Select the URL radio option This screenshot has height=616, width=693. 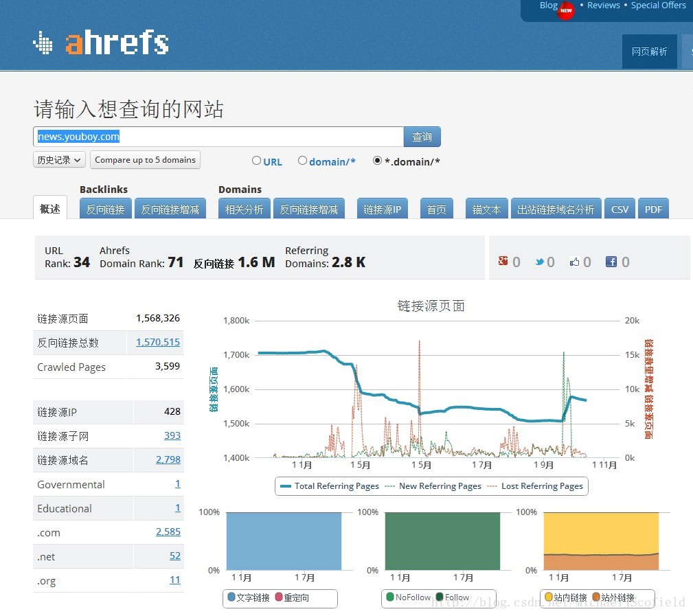[x=256, y=161]
